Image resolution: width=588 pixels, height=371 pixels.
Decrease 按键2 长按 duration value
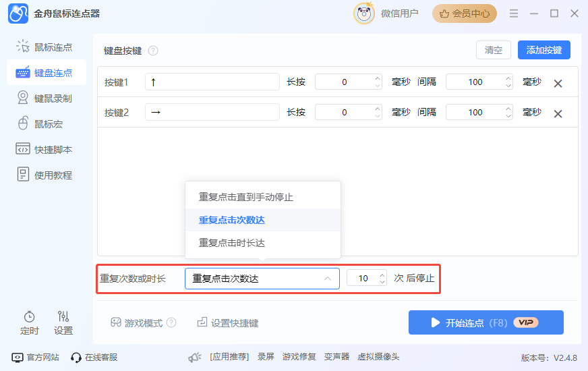tap(378, 116)
